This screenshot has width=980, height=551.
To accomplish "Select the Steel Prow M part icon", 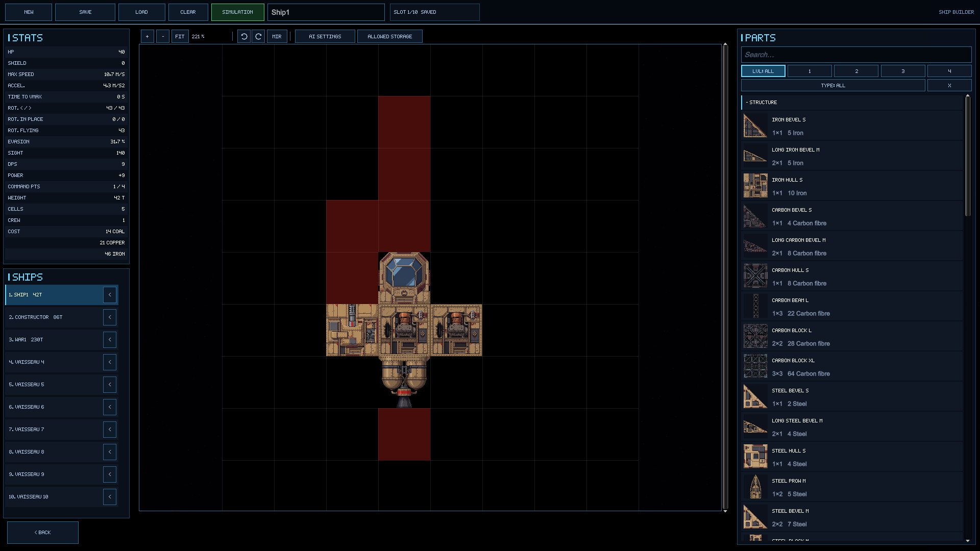I will 755,487.
